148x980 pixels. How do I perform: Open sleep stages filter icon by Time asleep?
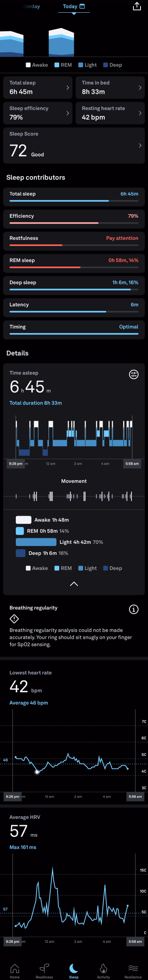click(x=134, y=374)
